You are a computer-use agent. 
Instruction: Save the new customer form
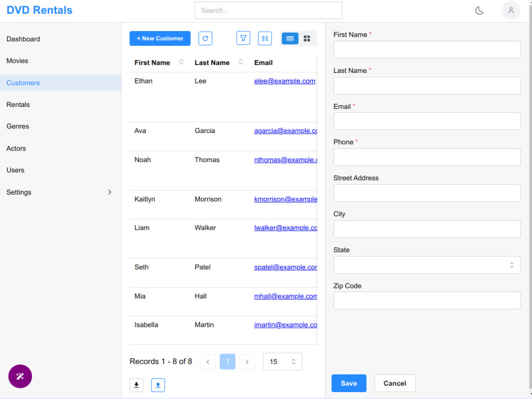pyautogui.click(x=349, y=384)
